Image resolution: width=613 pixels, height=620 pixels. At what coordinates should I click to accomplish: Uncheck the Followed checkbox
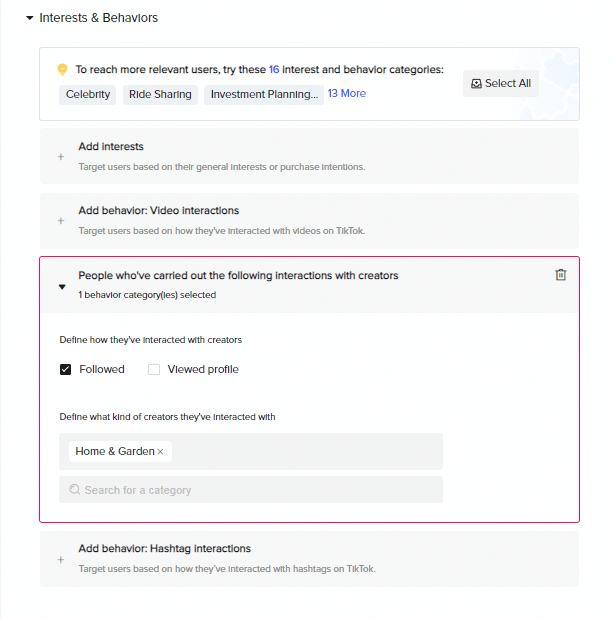tap(65, 369)
